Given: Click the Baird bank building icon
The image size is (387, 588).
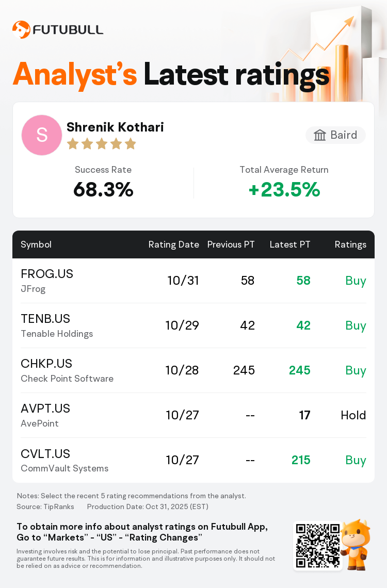Looking at the screenshot, I should click(320, 135).
